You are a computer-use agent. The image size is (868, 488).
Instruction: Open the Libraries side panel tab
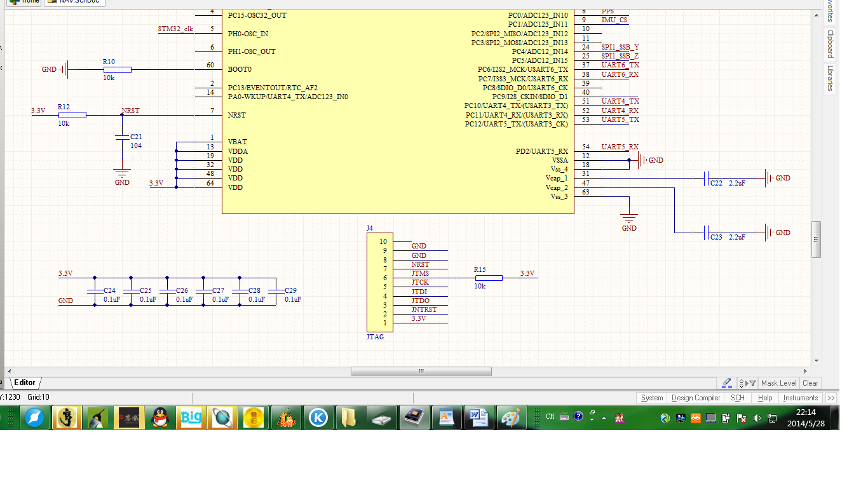[830, 78]
